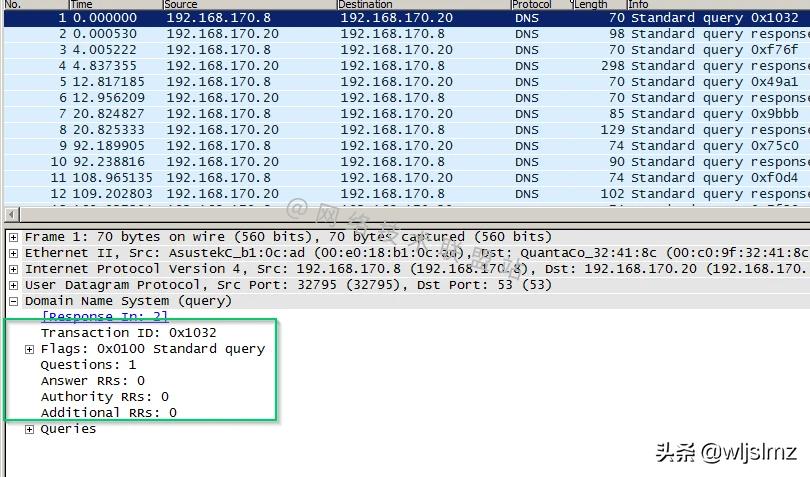The image size is (810, 477).
Task: Select packet 5 with query 0x49a1
Action: click(x=407, y=82)
